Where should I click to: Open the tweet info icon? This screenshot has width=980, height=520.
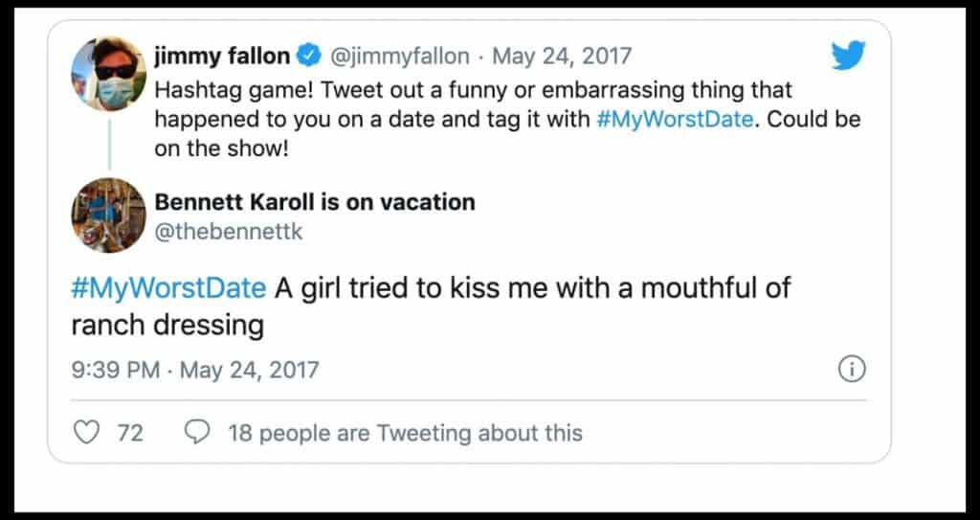click(851, 369)
